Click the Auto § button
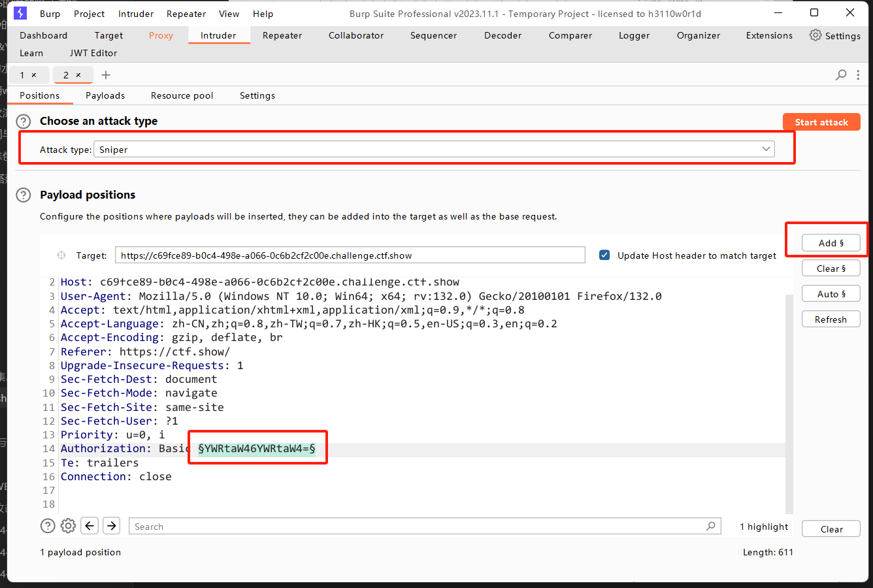The height and width of the screenshot is (588, 873). coord(831,294)
